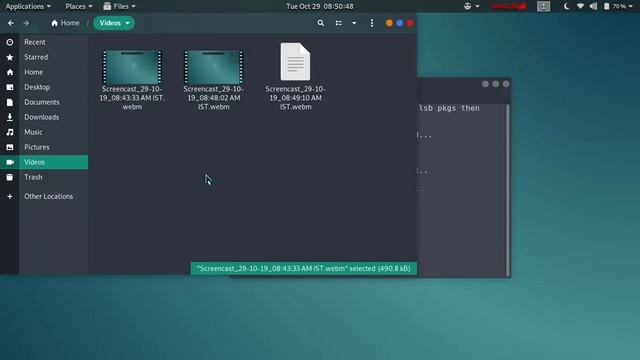
Task: Open the Applications menu
Action: tap(28, 6)
